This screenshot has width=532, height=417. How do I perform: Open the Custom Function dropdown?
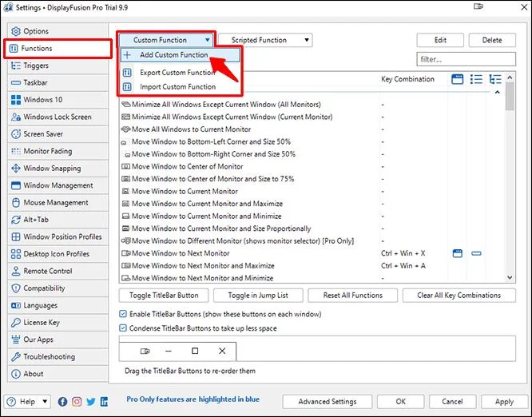[166, 40]
